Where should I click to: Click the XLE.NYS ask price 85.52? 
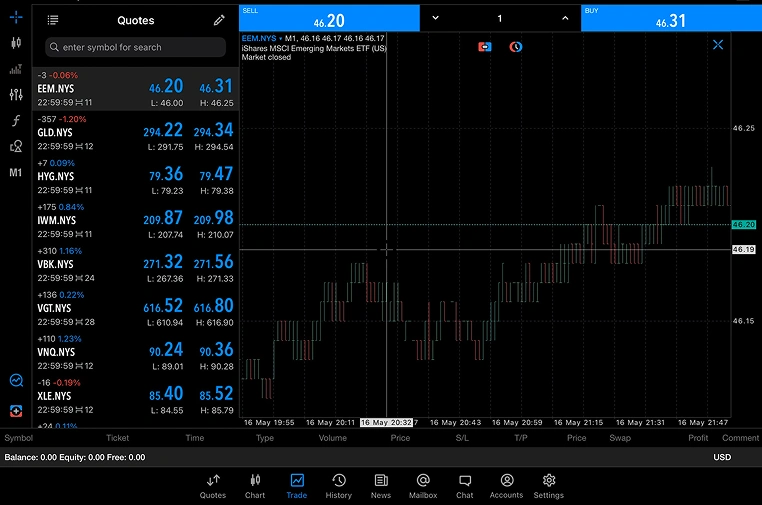(x=216, y=394)
